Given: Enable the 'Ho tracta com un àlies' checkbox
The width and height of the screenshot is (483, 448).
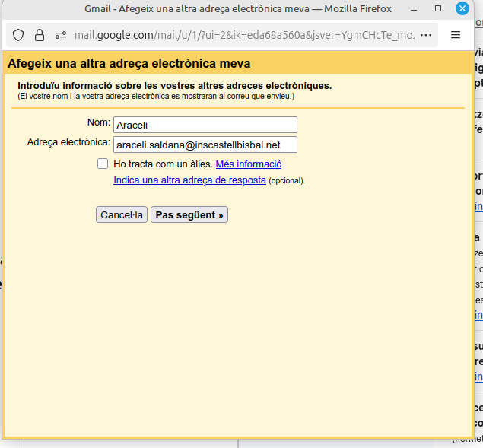Looking at the screenshot, I should click(x=103, y=164).
